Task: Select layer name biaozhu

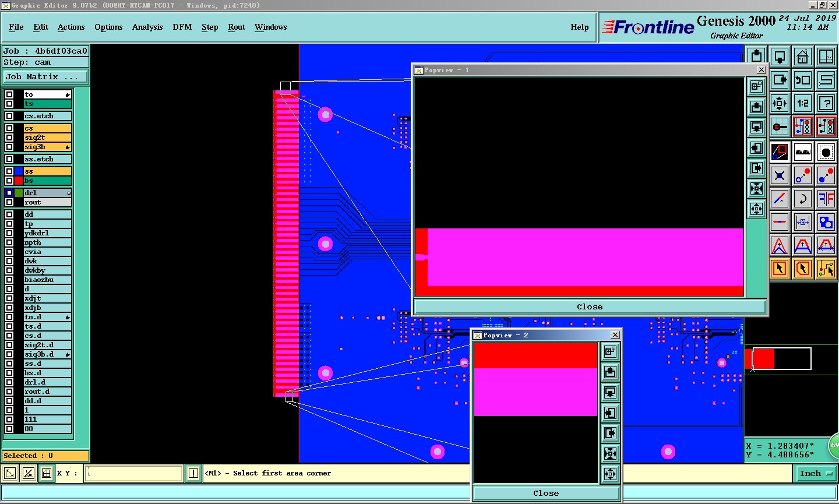Action: click(x=47, y=280)
